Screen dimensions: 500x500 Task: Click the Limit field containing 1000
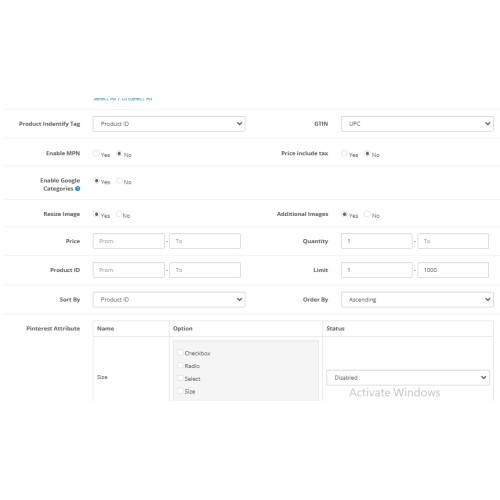[453, 270]
